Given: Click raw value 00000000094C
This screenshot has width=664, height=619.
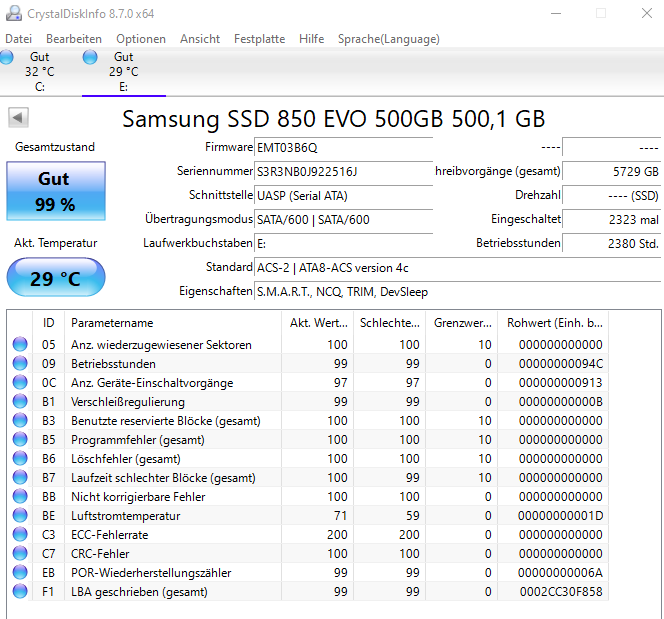Looking at the screenshot, I should (561, 364).
